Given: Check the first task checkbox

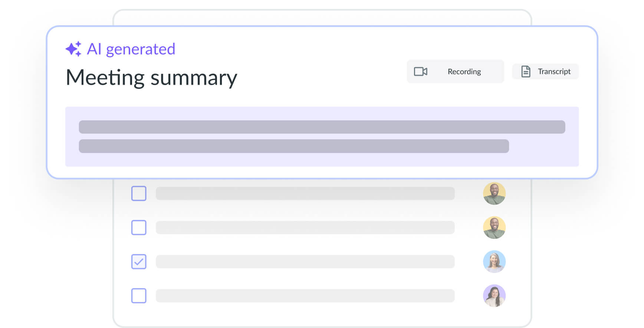Looking at the screenshot, I should [x=139, y=194].
